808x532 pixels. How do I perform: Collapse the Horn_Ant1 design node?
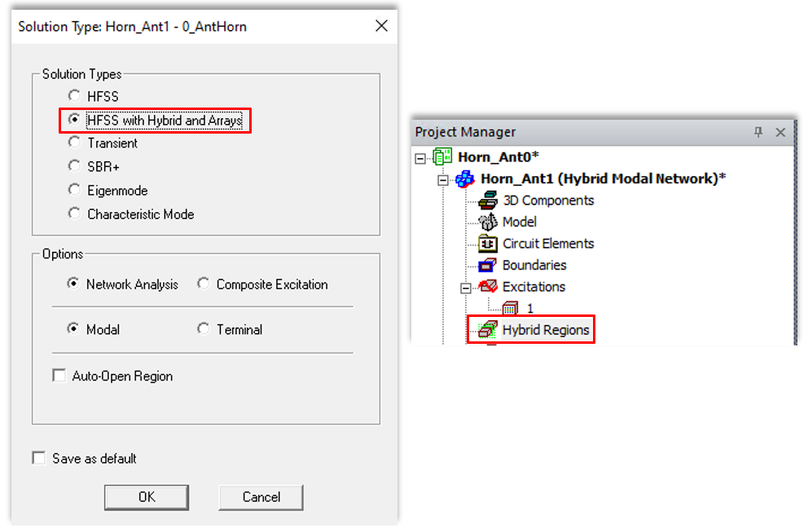[443, 179]
